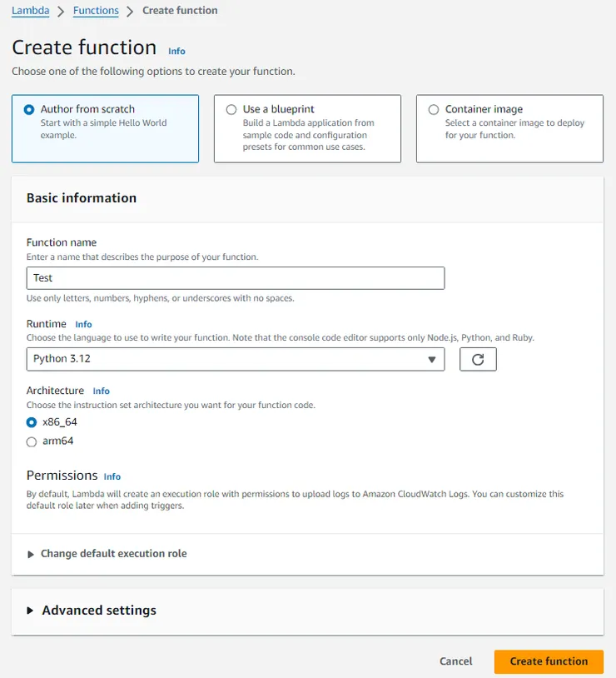The width and height of the screenshot is (616, 678).
Task: Cancel function creation
Action: (x=455, y=661)
